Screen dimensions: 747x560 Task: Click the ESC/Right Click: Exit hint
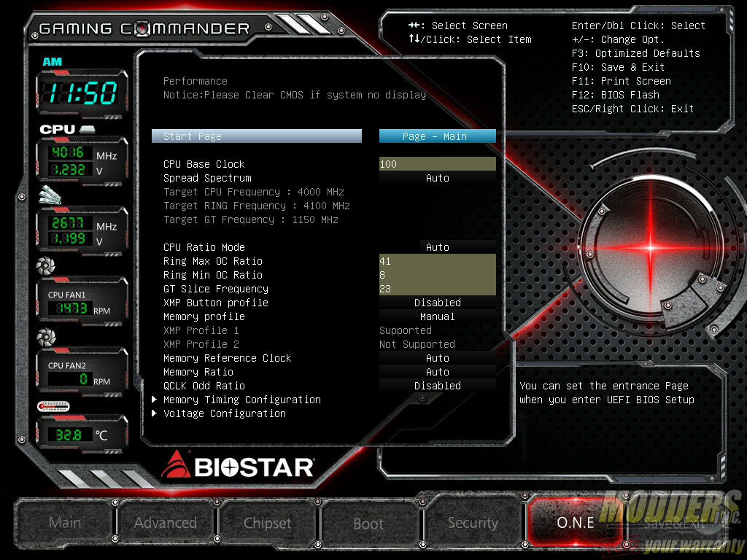coord(632,108)
